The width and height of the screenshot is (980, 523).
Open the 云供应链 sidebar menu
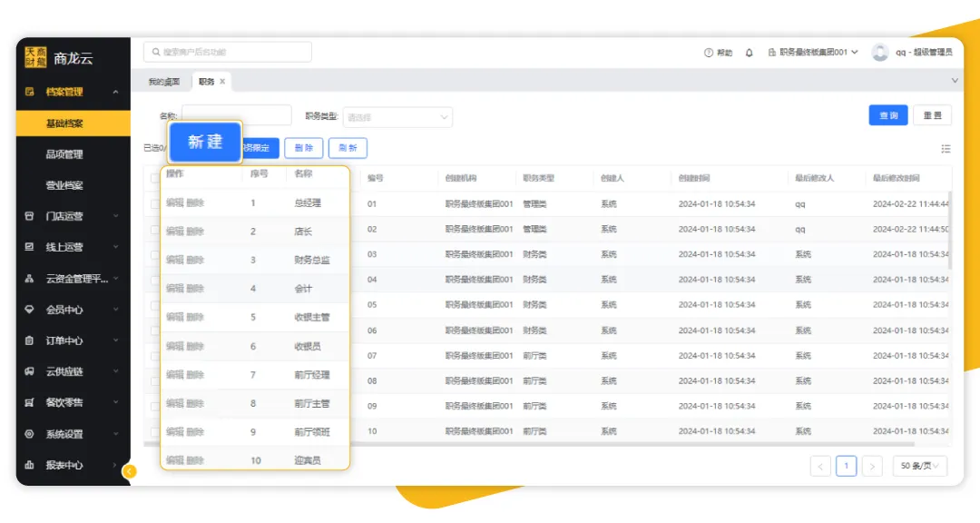pyautogui.click(x=73, y=371)
